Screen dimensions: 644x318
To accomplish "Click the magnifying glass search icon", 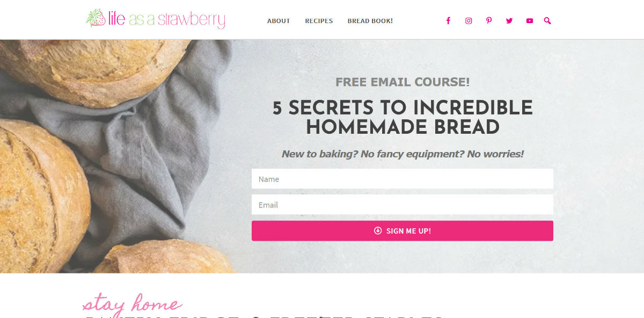I will point(547,21).
